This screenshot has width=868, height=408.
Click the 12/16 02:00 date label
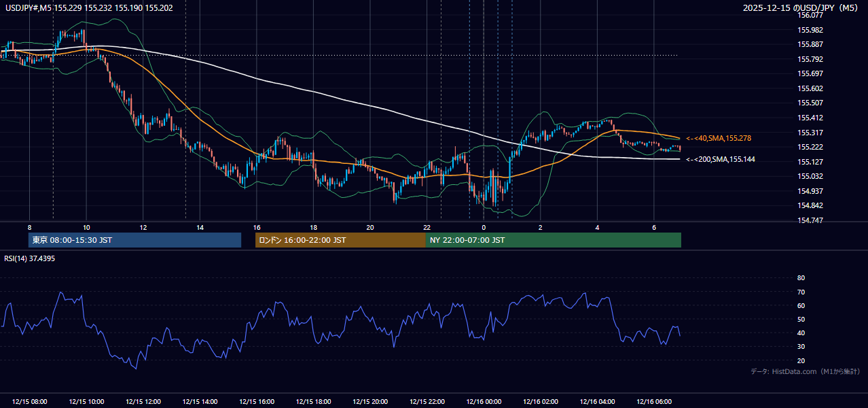[541, 402]
